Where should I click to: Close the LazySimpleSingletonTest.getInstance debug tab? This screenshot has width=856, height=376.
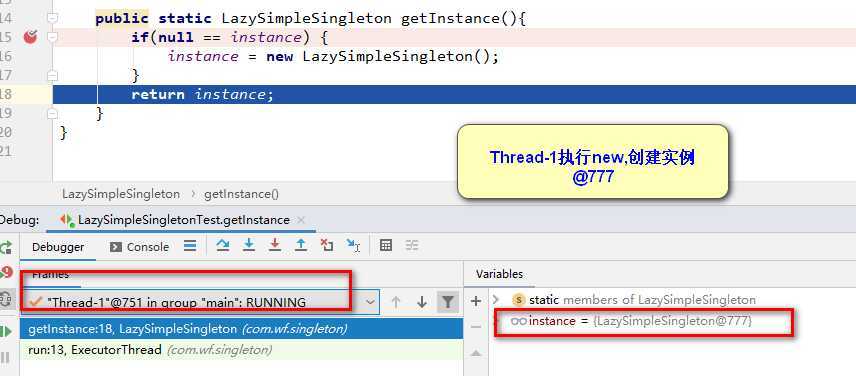coord(301,220)
